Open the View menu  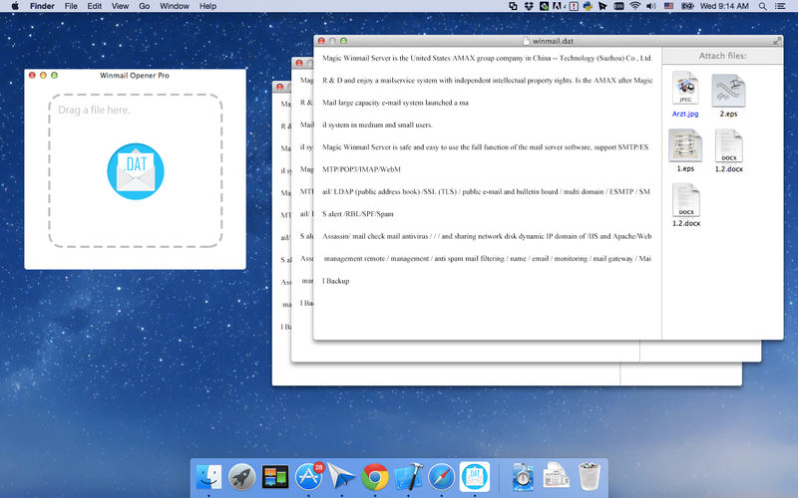click(x=120, y=6)
